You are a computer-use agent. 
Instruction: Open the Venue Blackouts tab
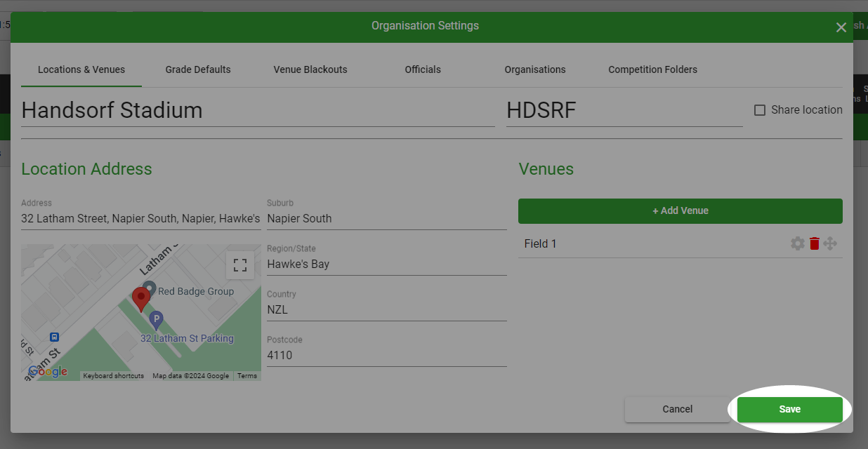310,69
